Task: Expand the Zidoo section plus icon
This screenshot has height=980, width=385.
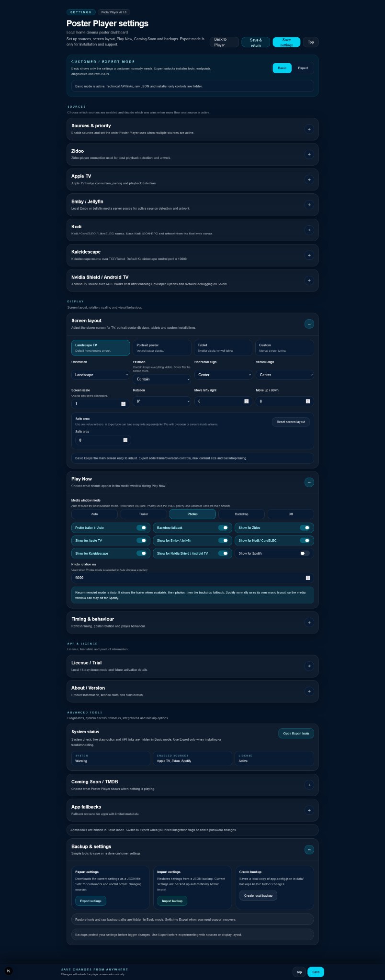Action: point(309,154)
